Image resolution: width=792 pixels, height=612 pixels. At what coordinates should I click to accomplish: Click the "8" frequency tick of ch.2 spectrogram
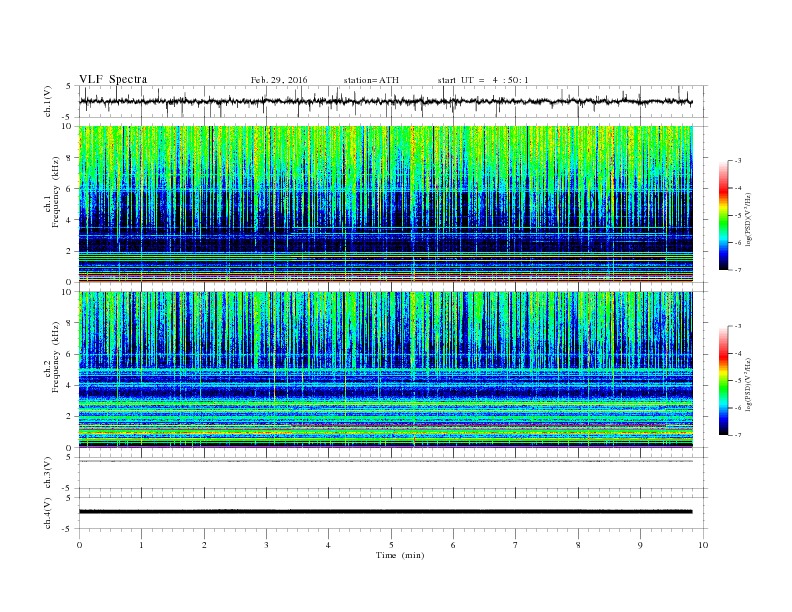pyautogui.click(x=70, y=323)
